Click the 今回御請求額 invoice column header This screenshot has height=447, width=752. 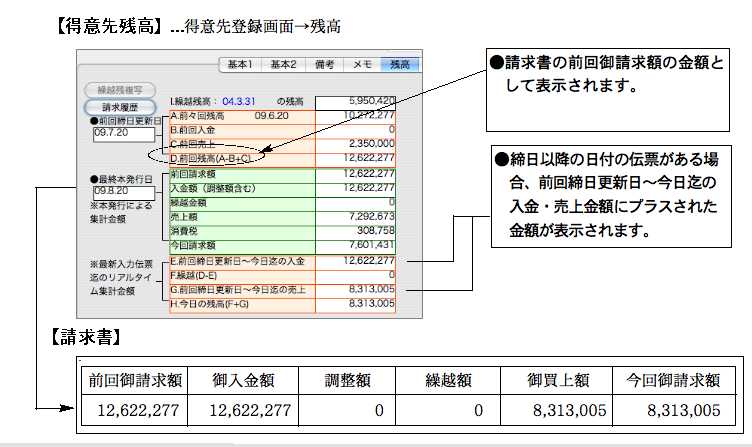[674, 381]
